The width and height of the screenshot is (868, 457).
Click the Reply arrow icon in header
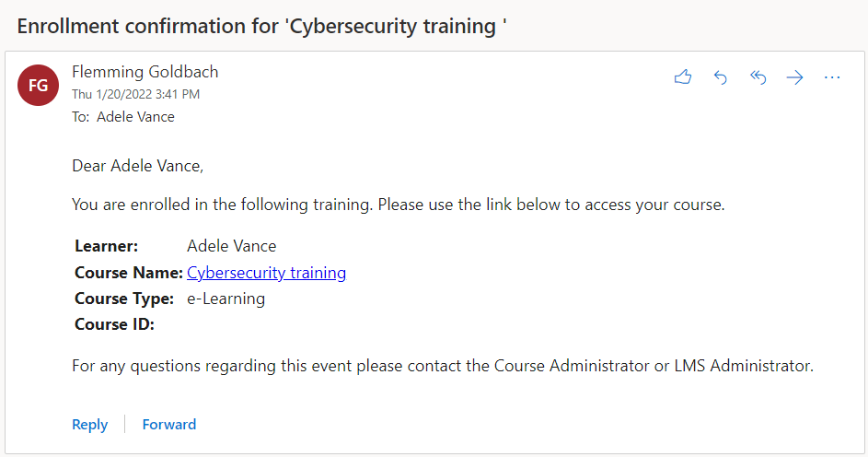pos(721,77)
